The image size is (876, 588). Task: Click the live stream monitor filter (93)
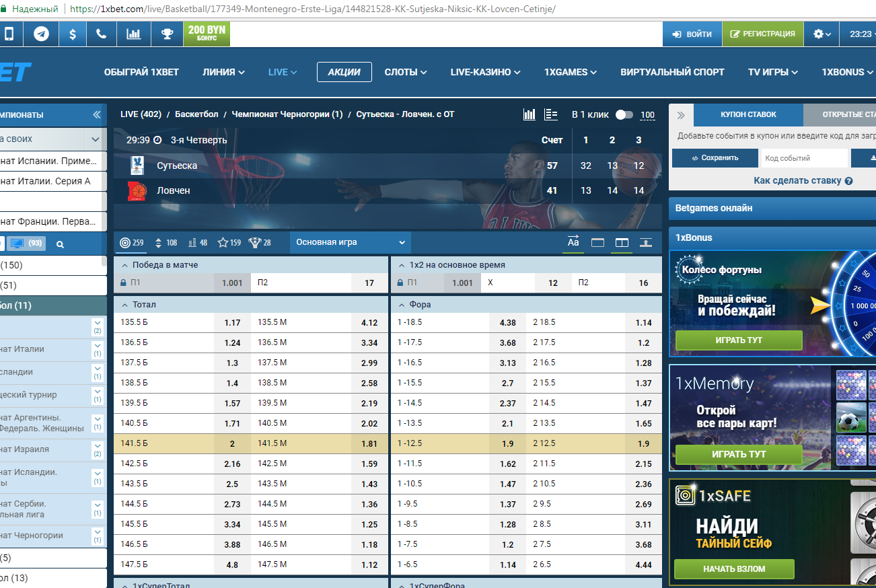(x=26, y=243)
